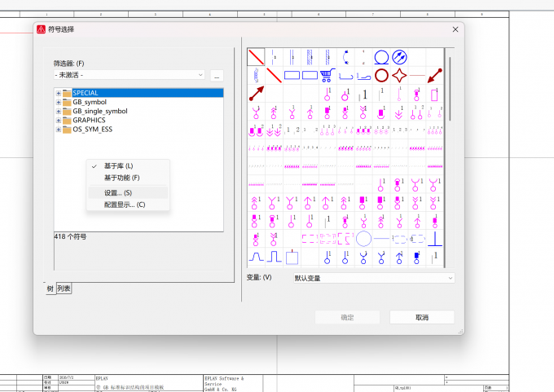Open 设置... (S) from context menu
This screenshot has height=392, width=554.
coord(118,193)
